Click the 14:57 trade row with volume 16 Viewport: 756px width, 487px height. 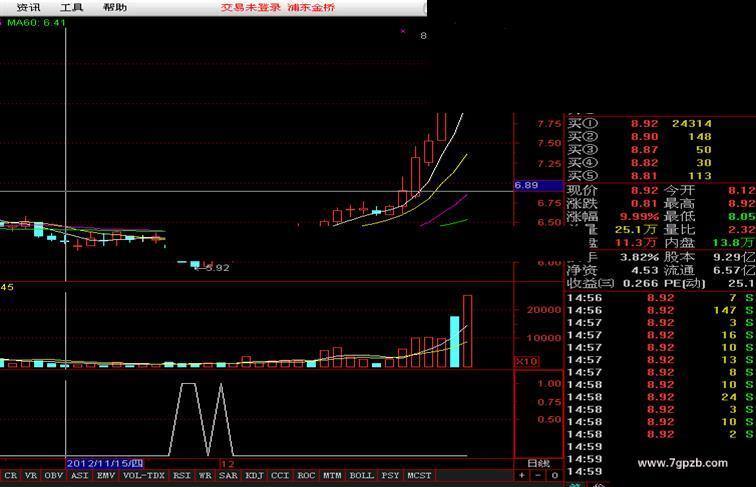pos(661,335)
